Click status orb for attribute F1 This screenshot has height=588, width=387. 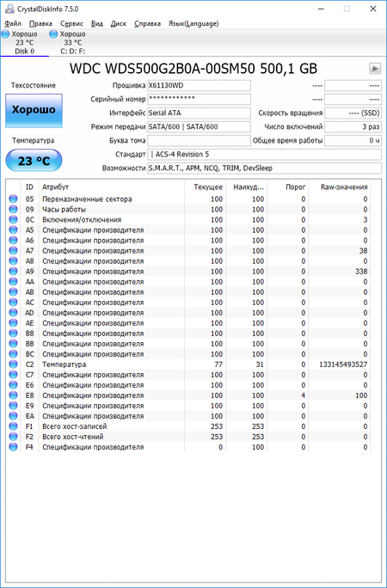pos(13,426)
